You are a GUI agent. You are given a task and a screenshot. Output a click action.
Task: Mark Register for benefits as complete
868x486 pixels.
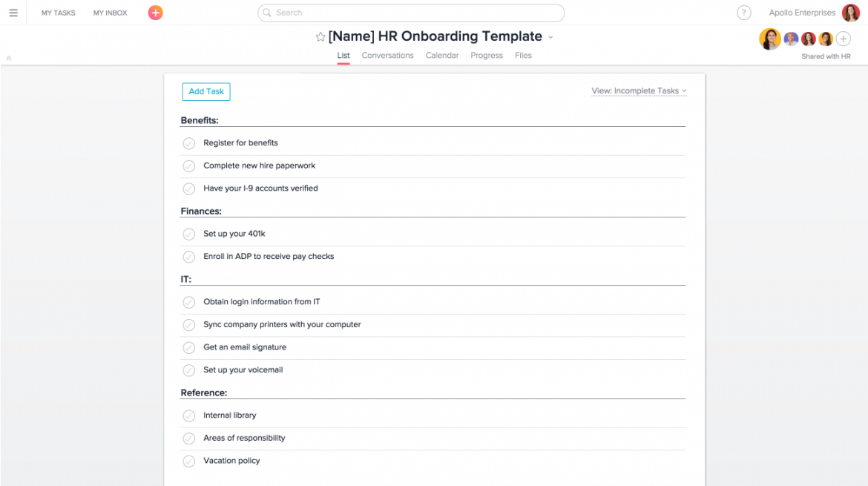[x=189, y=143]
